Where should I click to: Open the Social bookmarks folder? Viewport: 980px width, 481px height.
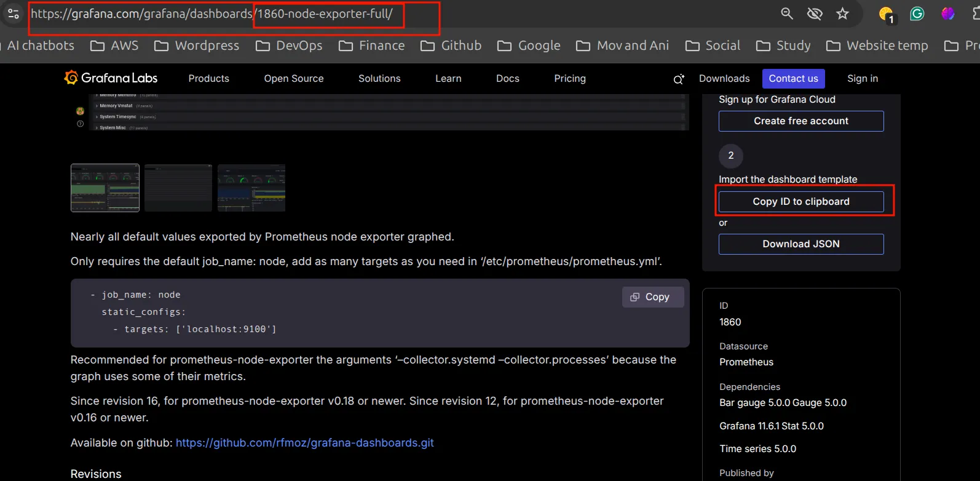click(713, 46)
